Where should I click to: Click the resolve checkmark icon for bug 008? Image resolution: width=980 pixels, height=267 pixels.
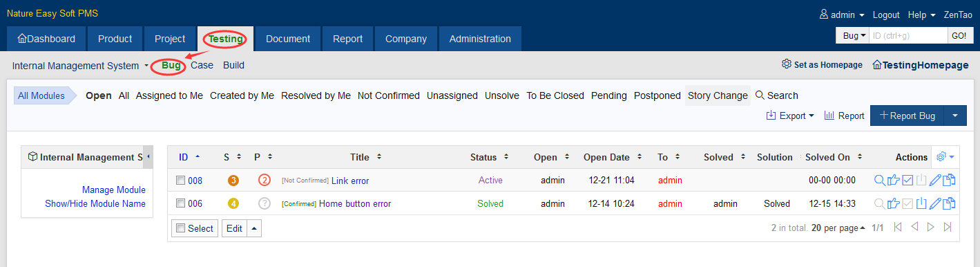(907, 181)
